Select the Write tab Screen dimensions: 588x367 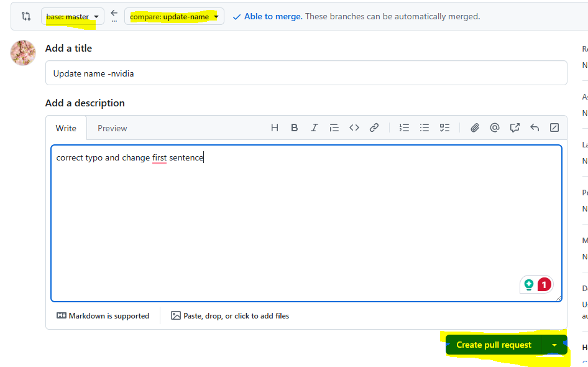pos(65,128)
